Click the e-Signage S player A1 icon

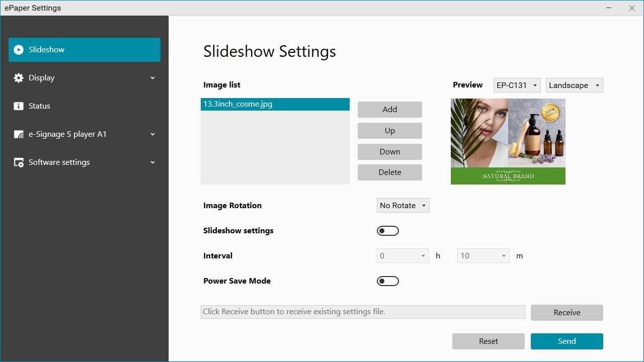tap(19, 134)
